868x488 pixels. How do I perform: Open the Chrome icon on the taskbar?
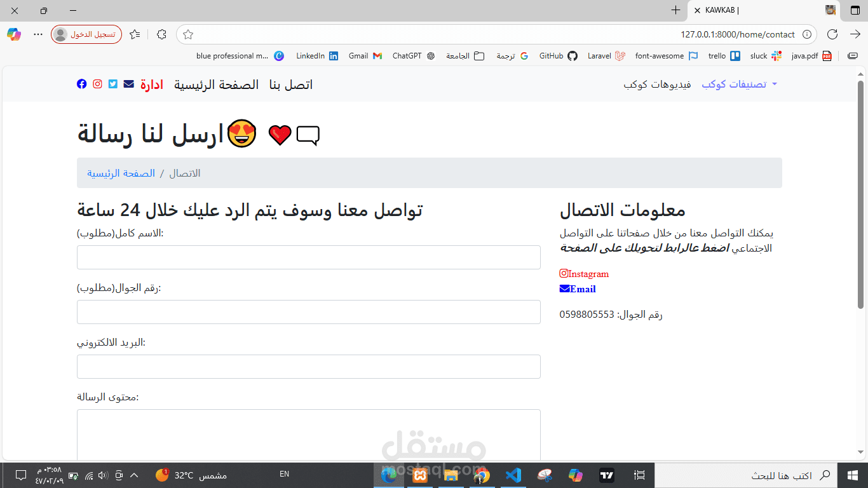coord(482,475)
